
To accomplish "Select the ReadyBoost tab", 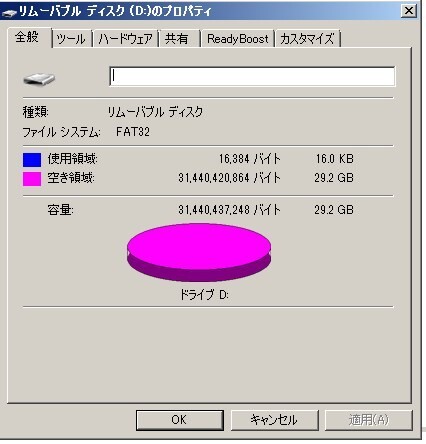I will click(x=237, y=39).
